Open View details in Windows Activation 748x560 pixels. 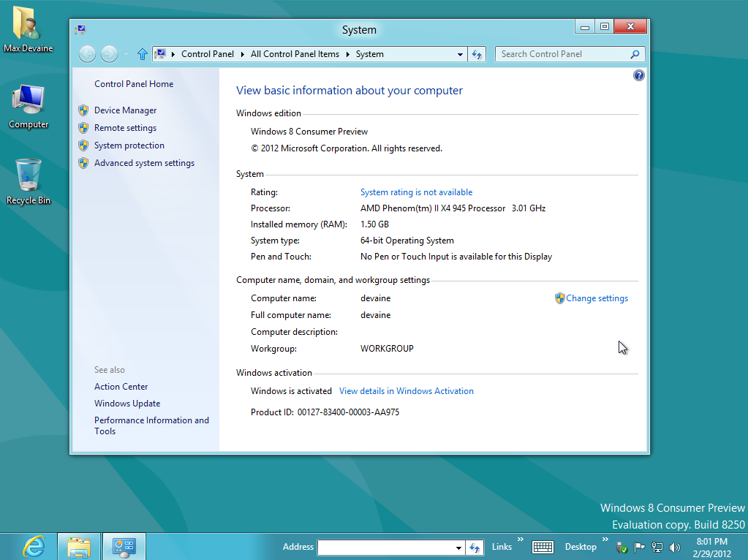[407, 391]
